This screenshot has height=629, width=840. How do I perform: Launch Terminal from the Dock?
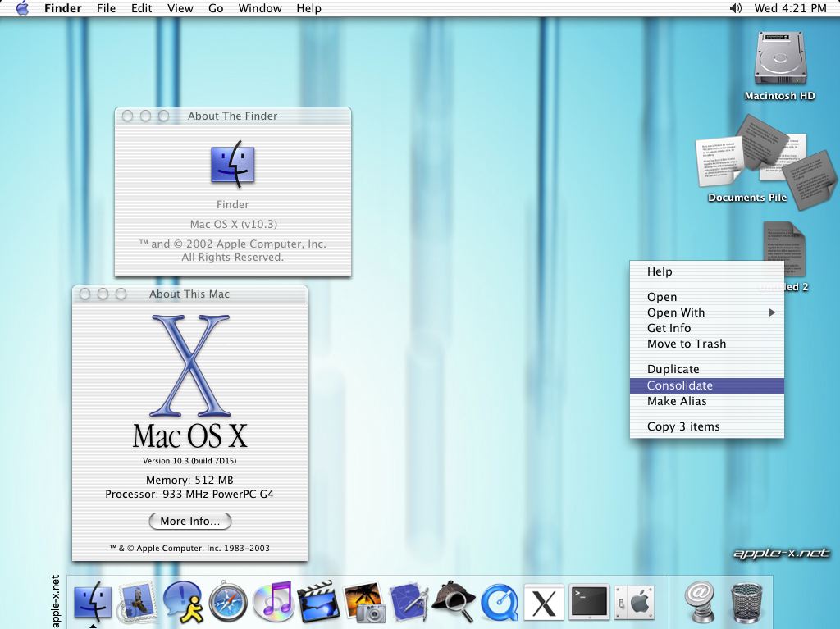click(x=588, y=603)
